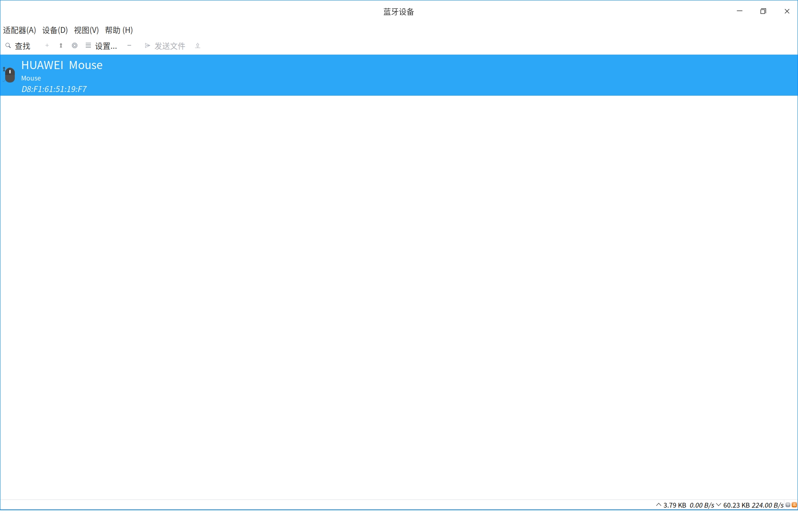Click the minus remove-device toolbar icon
Image resolution: width=798 pixels, height=532 pixels.
(129, 45)
